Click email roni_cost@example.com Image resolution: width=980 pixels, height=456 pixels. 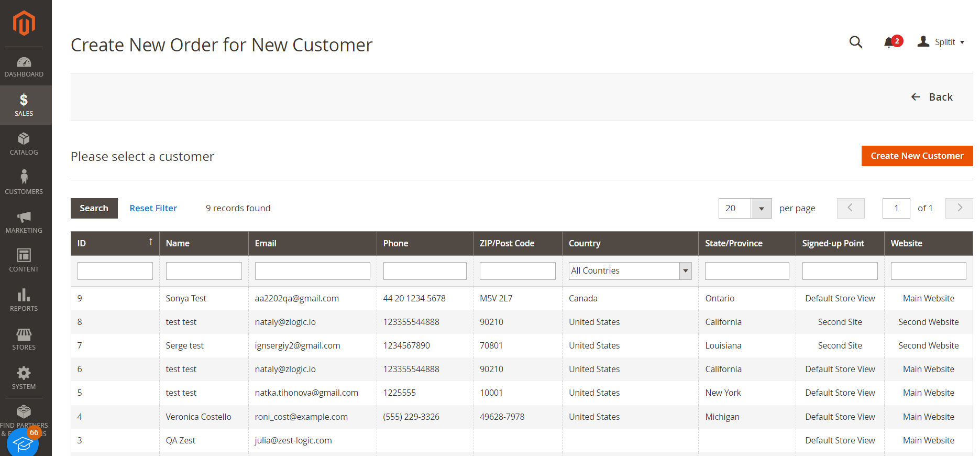point(301,417)
